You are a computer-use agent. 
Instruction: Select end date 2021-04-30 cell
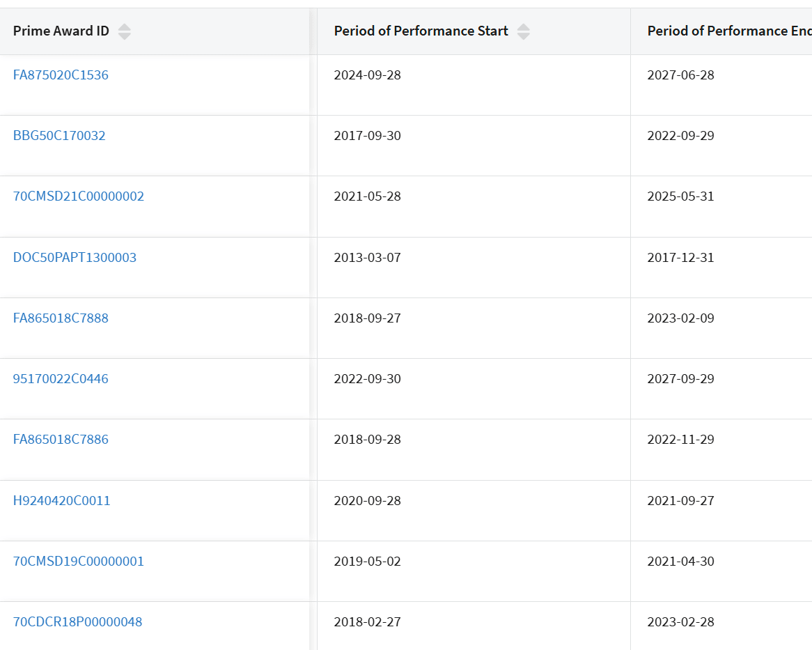(x=680, y=562)
